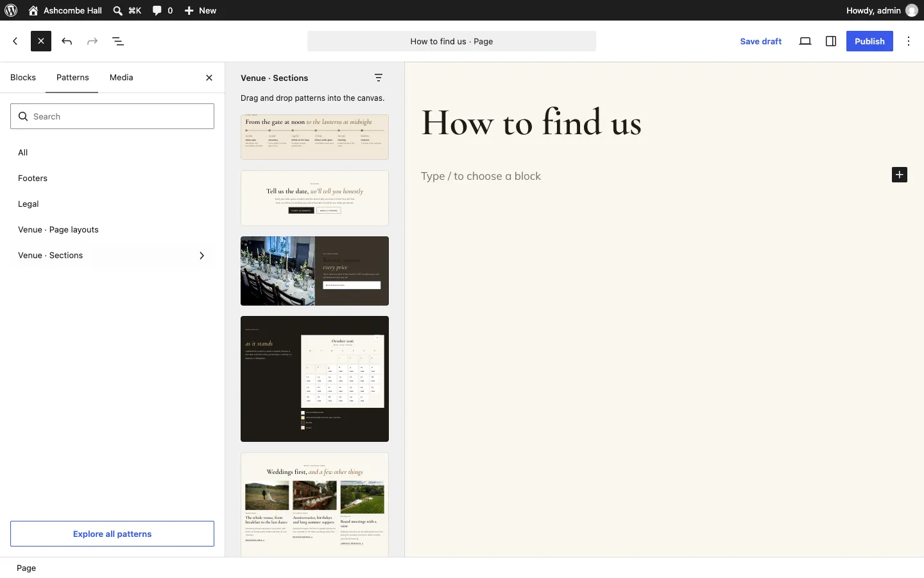This screenshot has height=578, width=924.
Task: Open the Ashcombe Hall site home link
Action: coord(65,10)
